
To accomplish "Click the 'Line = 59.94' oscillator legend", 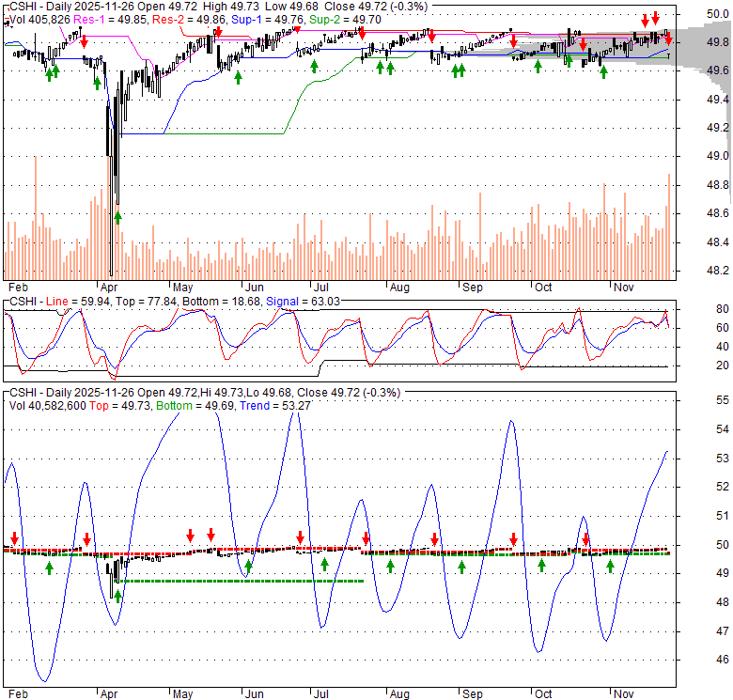I will 78,302.
